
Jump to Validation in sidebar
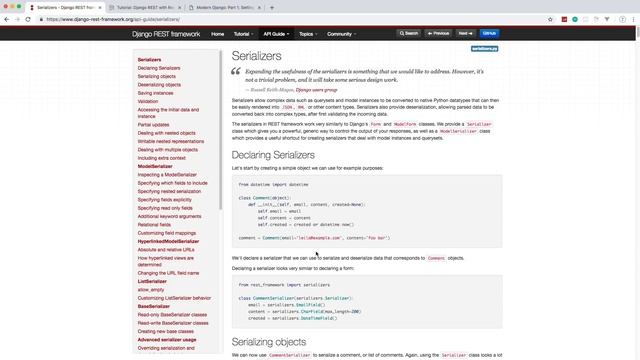[x=148, y=101]
